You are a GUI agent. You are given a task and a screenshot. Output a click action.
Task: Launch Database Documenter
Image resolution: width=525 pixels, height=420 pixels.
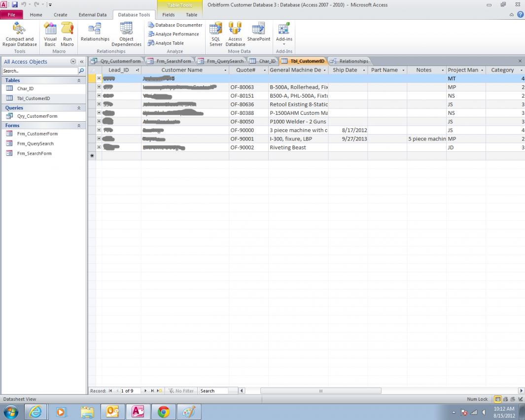pyautogui.click(x=175, y=25)
